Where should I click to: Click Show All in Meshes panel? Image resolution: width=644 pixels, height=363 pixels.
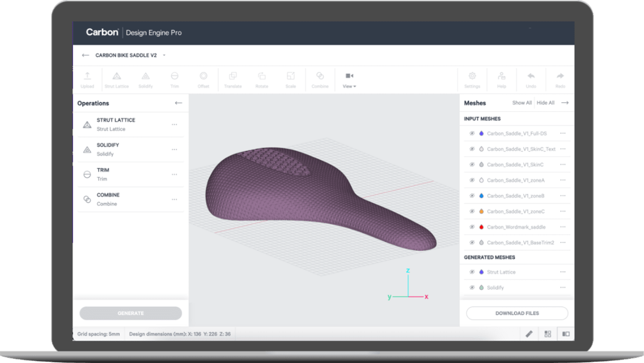click(522, 103)
